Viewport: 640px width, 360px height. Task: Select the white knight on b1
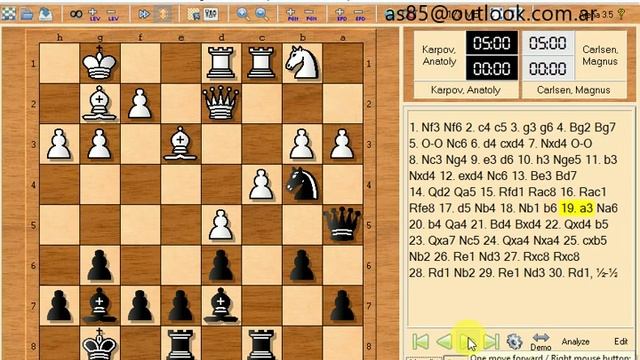click(x=302, y=63)
